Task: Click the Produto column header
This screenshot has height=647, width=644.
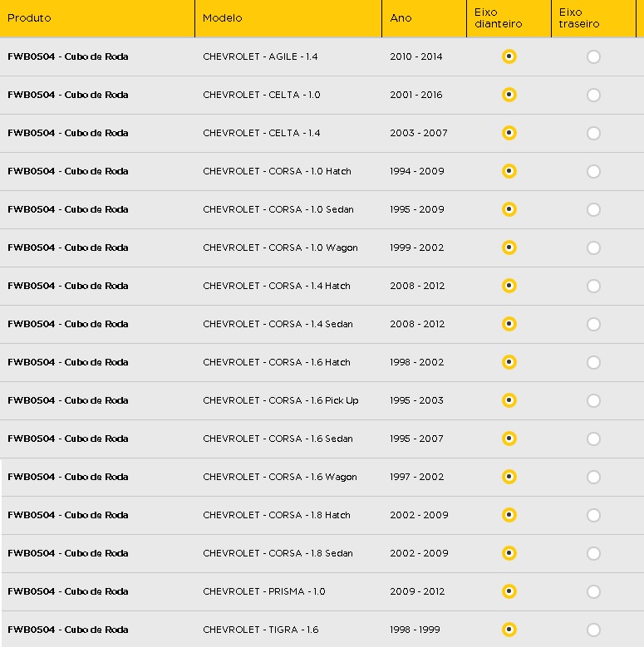Action: [x=97, y=18]
